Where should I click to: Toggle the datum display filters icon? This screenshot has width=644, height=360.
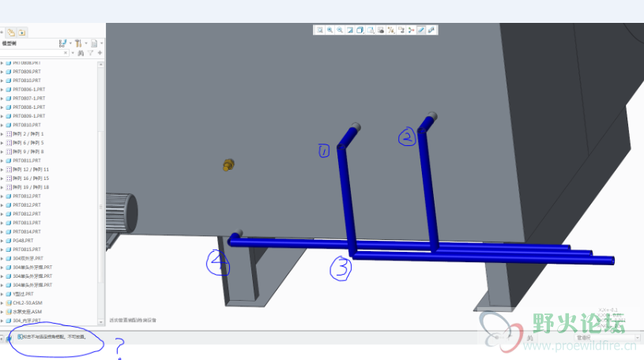(x=391, y=30)
